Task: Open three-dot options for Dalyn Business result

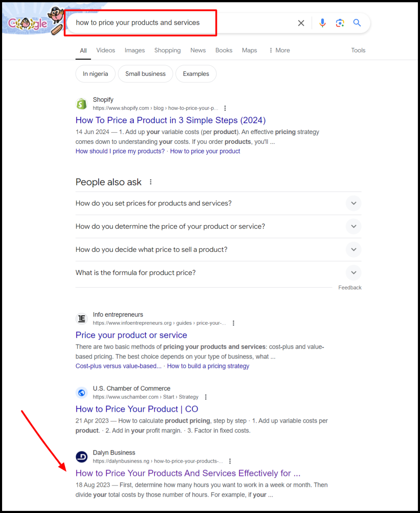Action: pyautogui.click(x=230, y=461)
